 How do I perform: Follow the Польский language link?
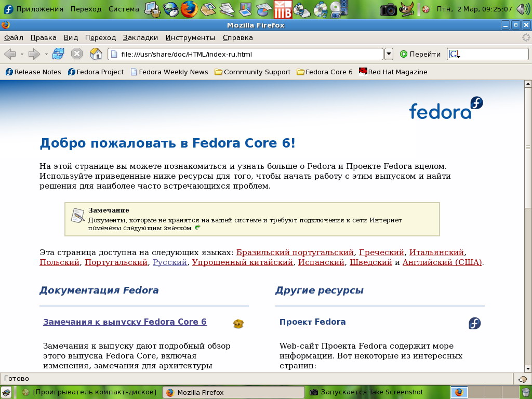click(x=59, y=262)
